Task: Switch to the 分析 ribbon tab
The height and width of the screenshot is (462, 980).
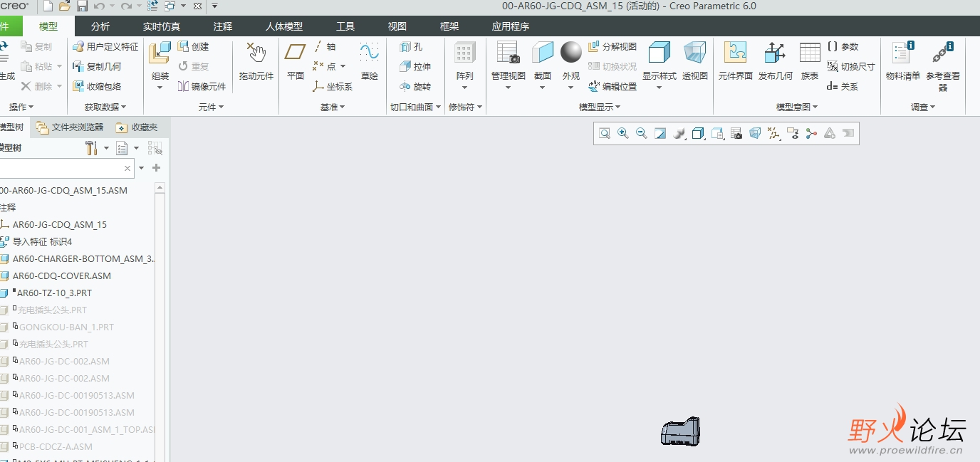Action: 100,26
